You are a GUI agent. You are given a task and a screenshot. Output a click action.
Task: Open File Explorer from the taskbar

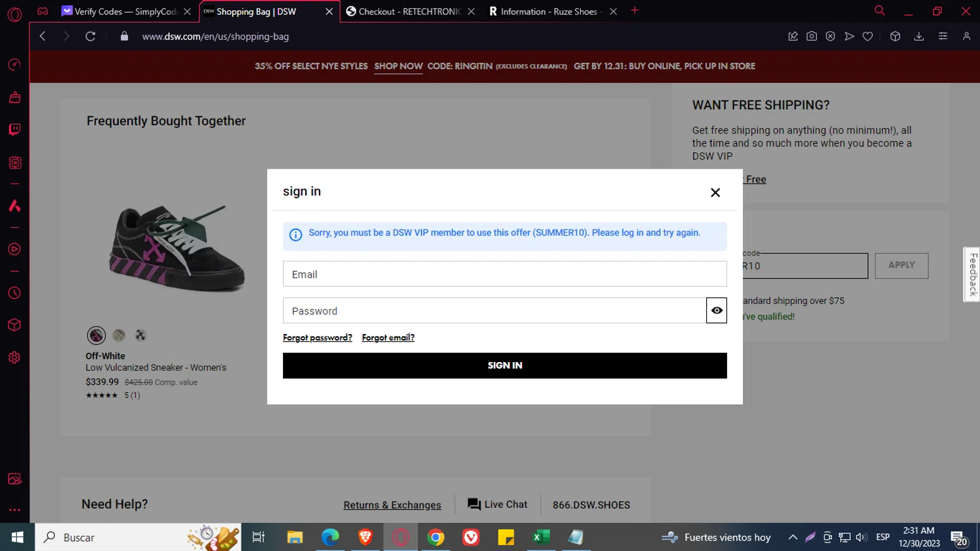tap(295, 537)
